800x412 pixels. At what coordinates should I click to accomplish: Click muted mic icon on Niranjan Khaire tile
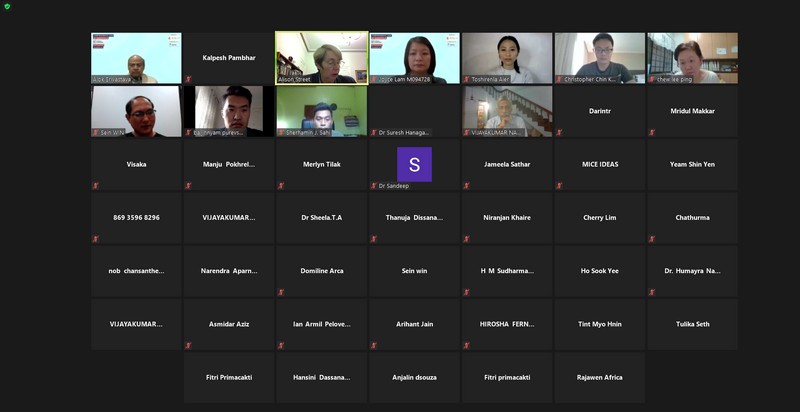tap(467, 238)
